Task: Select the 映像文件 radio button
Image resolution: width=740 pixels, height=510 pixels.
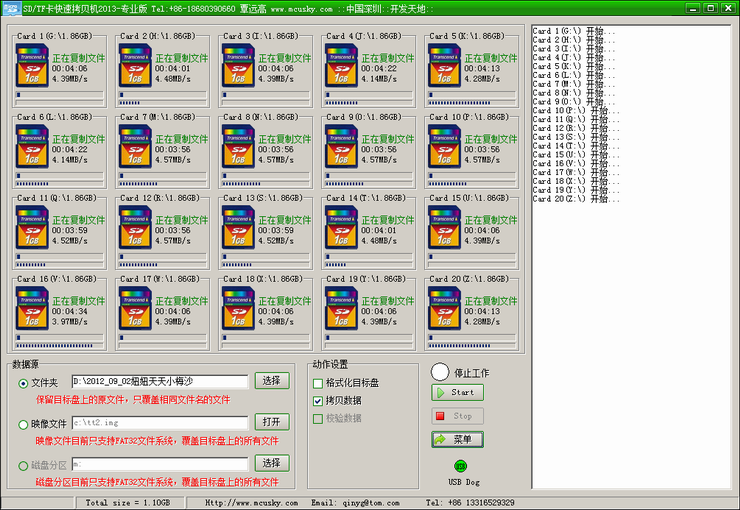Action: pyautogui.click(x=24, y=424)
